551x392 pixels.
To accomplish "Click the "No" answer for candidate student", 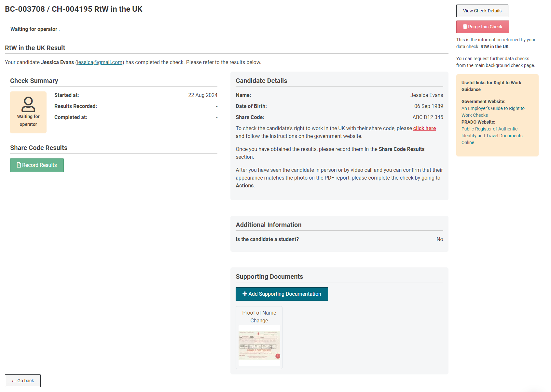I will [x=439, y=239].
